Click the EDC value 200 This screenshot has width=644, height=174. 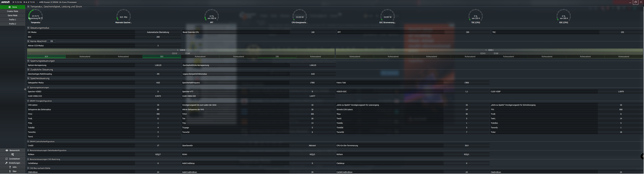(158, 37)
